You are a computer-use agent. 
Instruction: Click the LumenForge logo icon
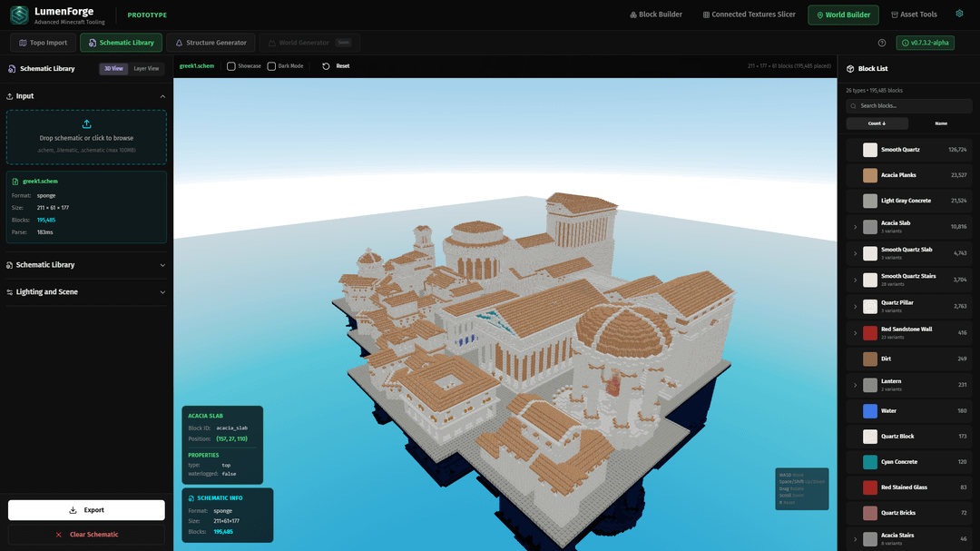point(19,15)
